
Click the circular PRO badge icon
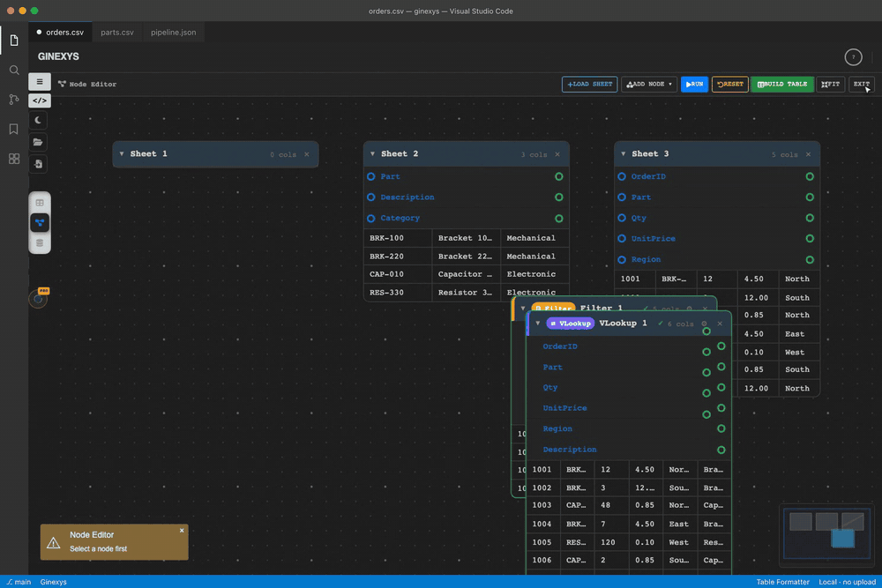[x=38, y=299]
